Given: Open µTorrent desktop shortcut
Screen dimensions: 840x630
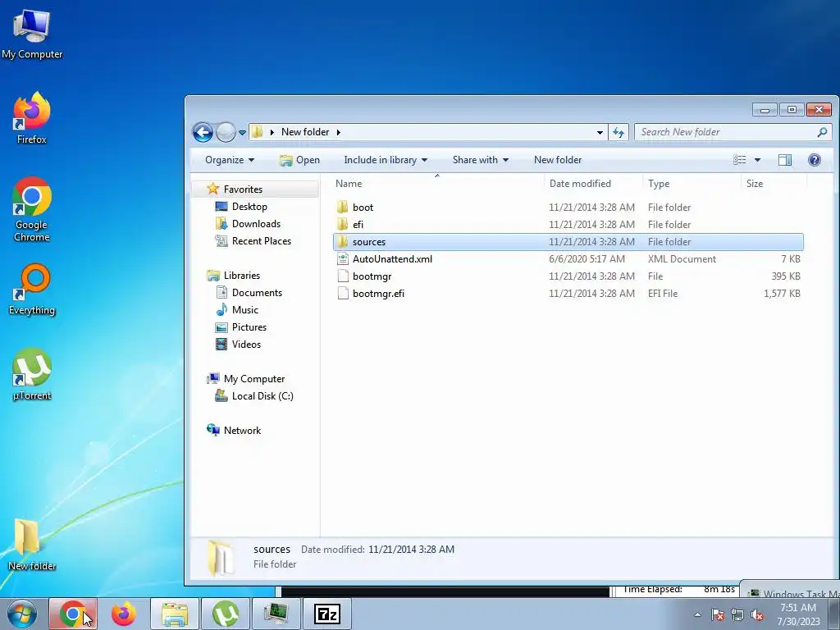Looking at the screenshot, I should click(32, 374).
